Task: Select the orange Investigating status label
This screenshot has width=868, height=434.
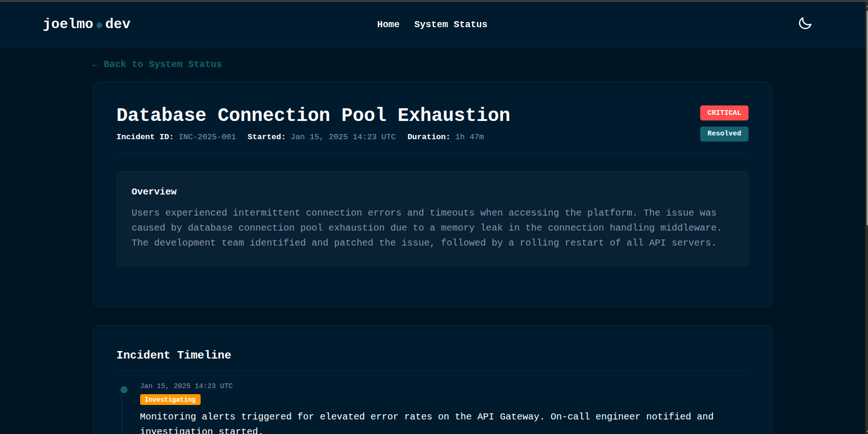Action: (170, 399)
